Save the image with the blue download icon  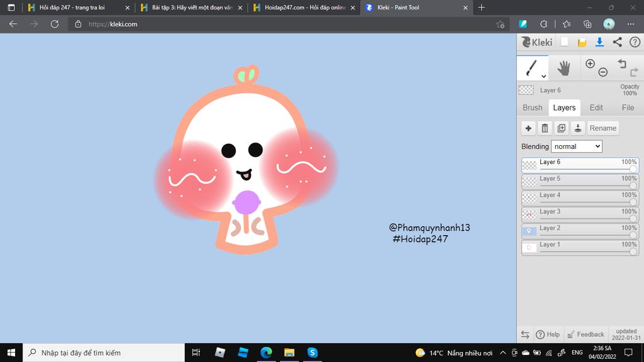tap(599, 42)
